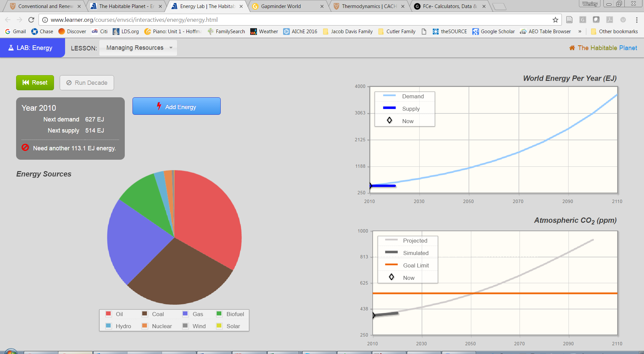Image resolution: width=644 pixels, height=354 pixels.
Task: Click the URL address bar field
Action: click(295, 20)
